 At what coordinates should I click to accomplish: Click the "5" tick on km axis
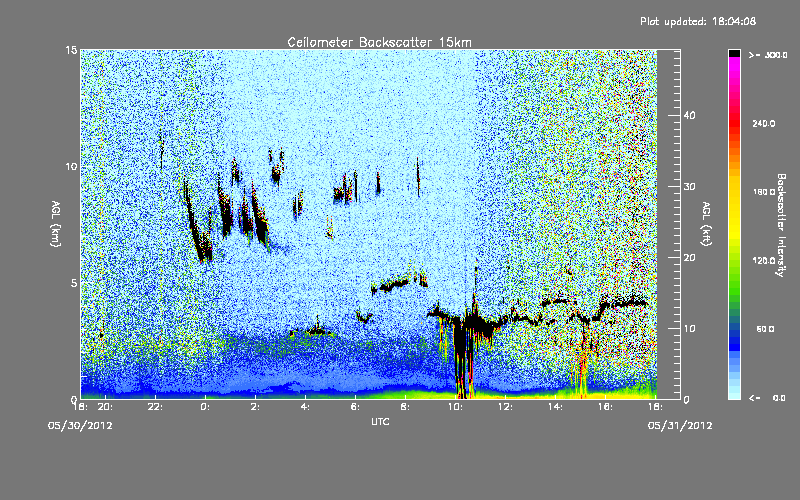74,283
